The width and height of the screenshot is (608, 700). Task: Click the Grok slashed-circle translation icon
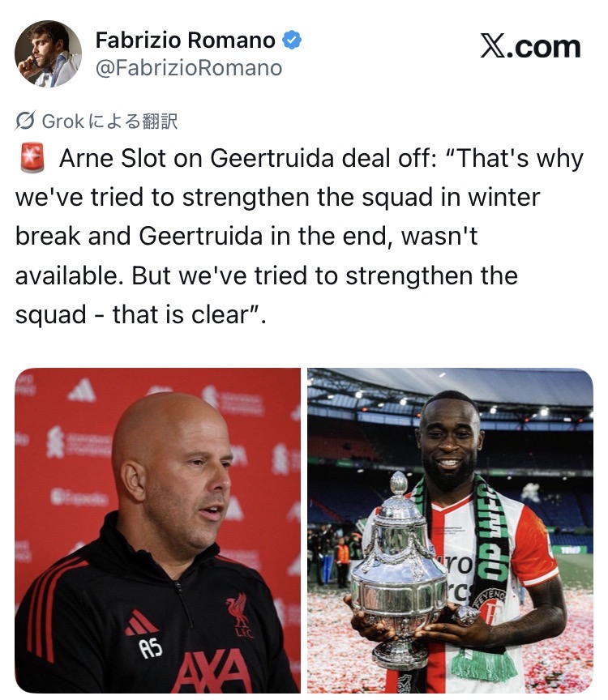[x=25, y=121]
